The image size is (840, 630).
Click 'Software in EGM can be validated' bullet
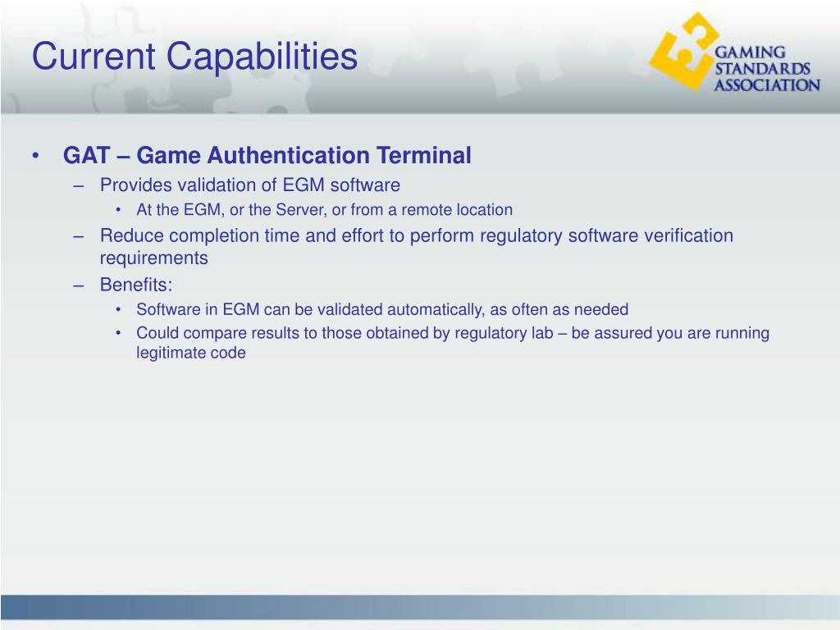point(382,309)
